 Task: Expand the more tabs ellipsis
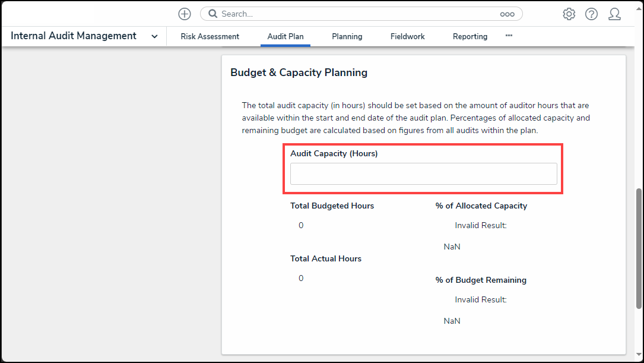tap(509, 36)
